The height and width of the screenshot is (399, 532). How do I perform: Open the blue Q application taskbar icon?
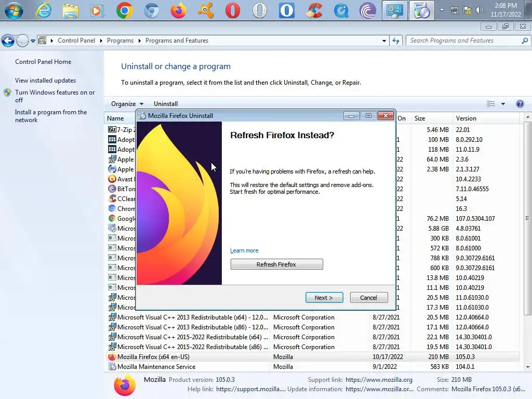click(x=341, y=10)
